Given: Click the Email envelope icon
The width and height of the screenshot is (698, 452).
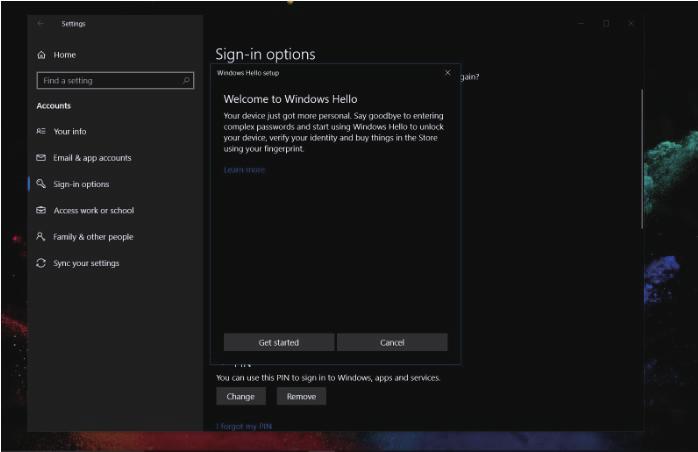Looking at the screenshot, I should 41,157.
